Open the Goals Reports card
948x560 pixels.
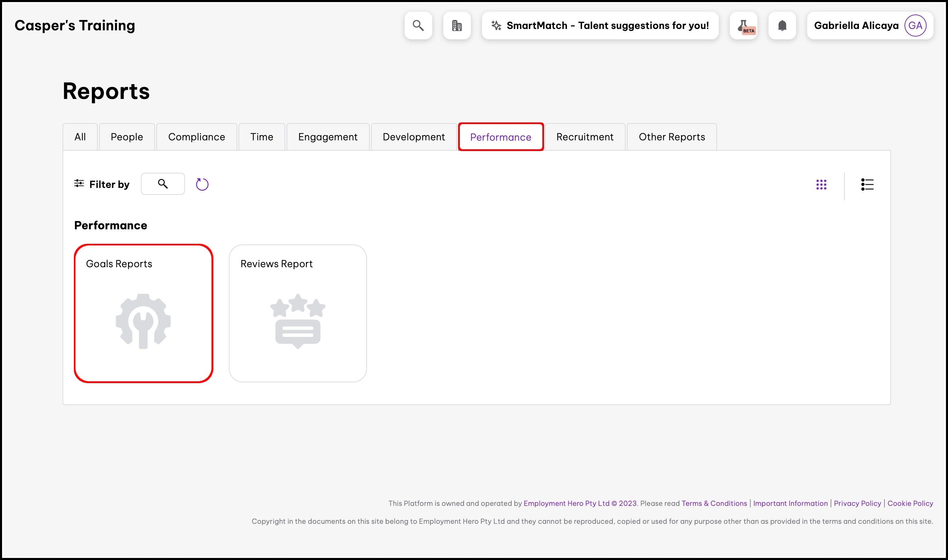pyautogui.click(x=144, y=313)
